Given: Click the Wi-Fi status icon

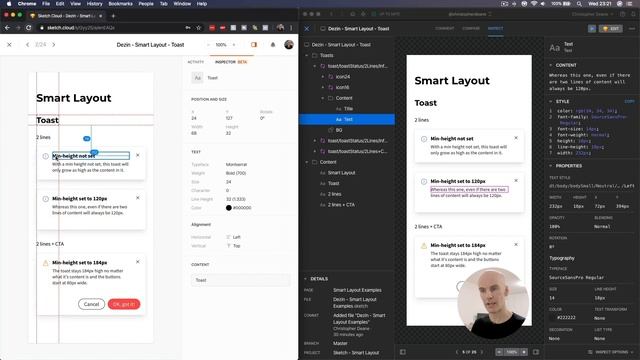Looking at the screenshot, I should tap(534, 4).
